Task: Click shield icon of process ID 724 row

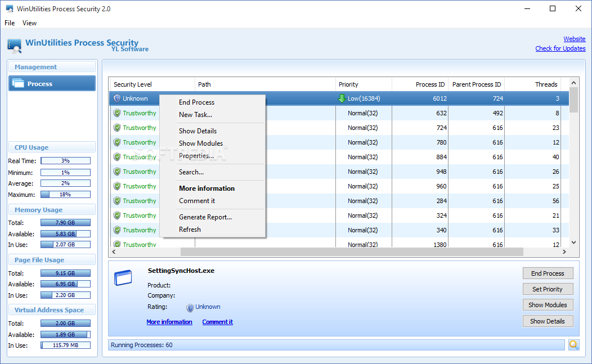Action: [x=117, y=128]
